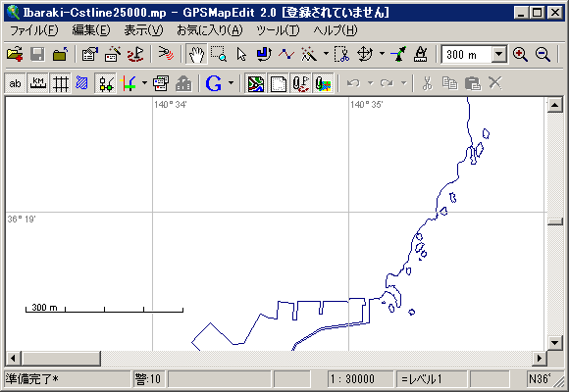Save the map with the floppy disk icon
569x392 pixels.
tap(37, 55)
